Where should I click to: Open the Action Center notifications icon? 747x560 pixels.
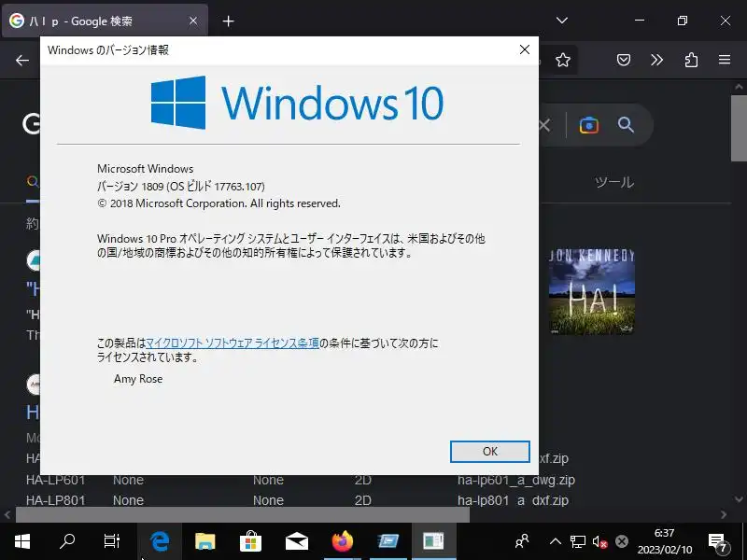pos(718,542)
